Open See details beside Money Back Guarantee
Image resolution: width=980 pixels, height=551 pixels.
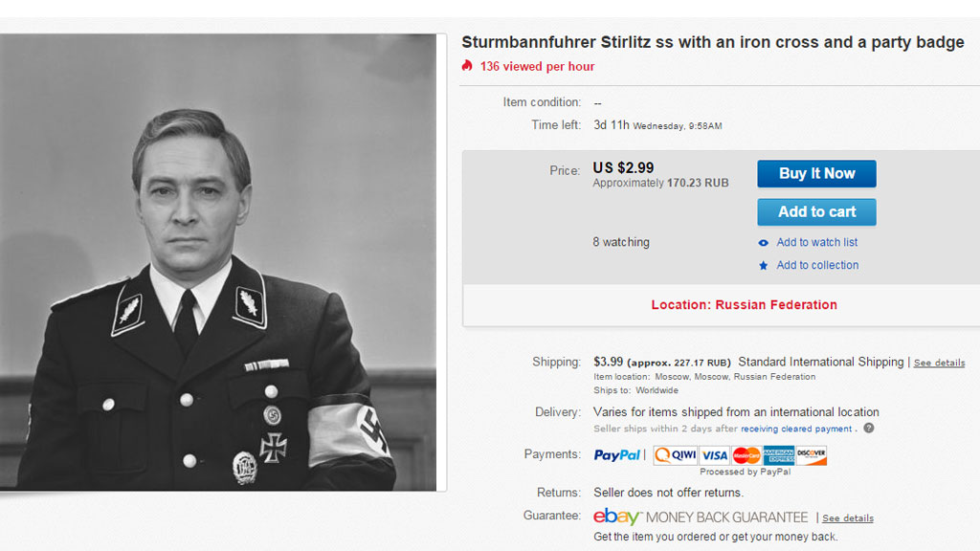[847, 518]
